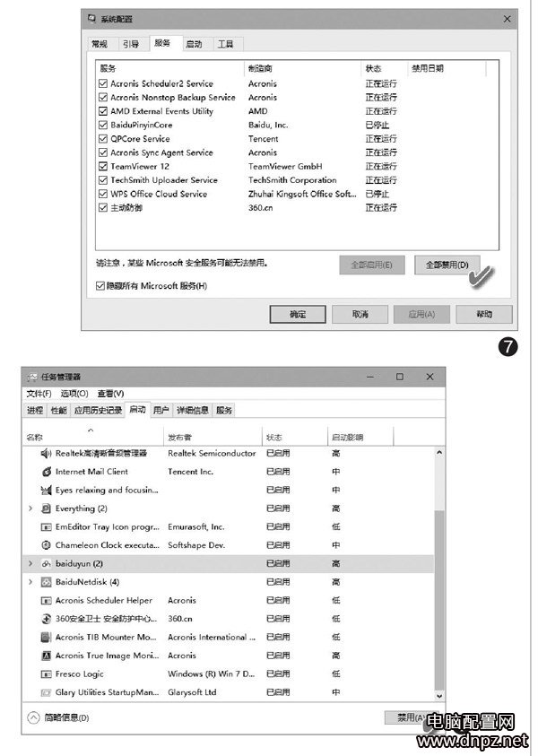Click Tencent Inc. publisher text
538x756 pixels.
[x=190, y=472]
